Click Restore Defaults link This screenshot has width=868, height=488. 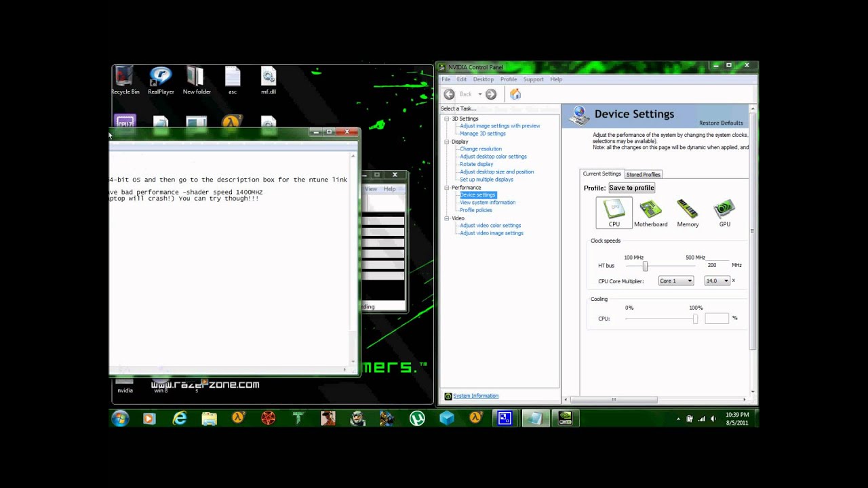(721, 123)
